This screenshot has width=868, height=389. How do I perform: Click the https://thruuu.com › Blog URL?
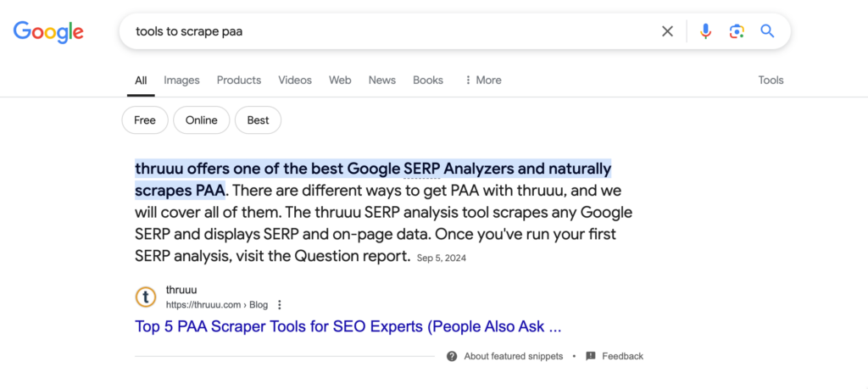217,305
